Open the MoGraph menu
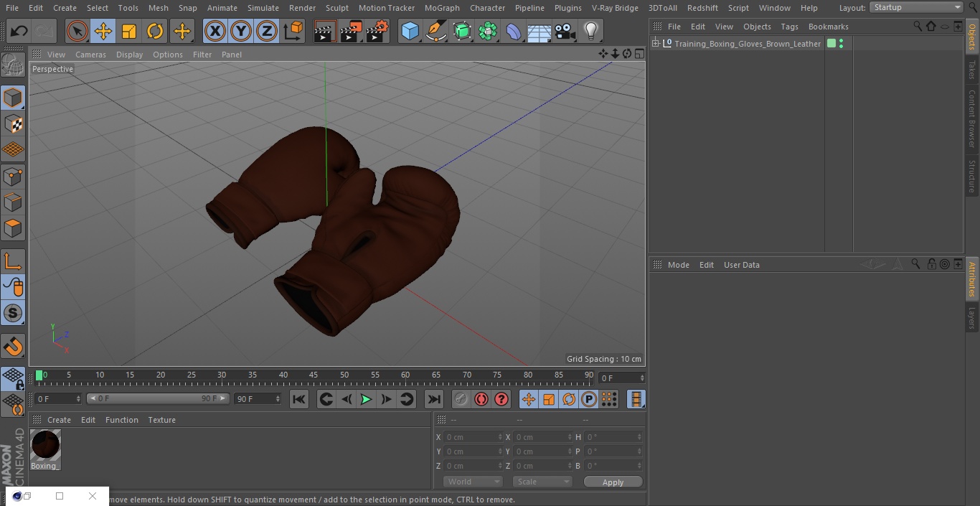 (442, 8)
